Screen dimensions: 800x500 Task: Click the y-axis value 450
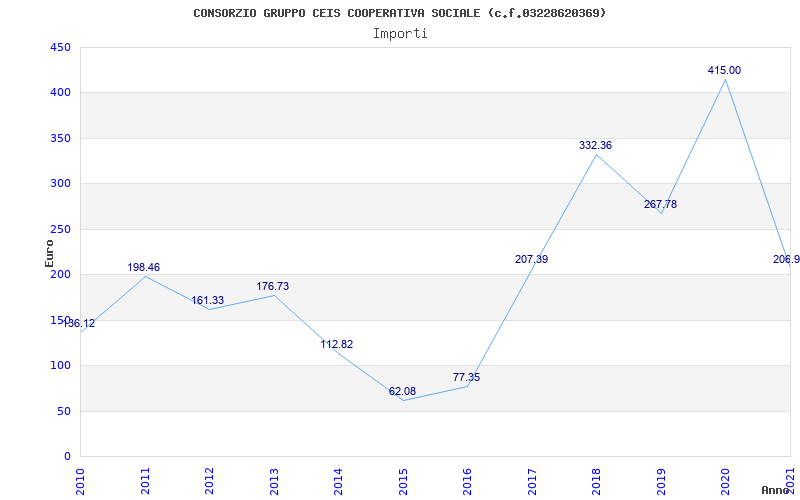60,47
